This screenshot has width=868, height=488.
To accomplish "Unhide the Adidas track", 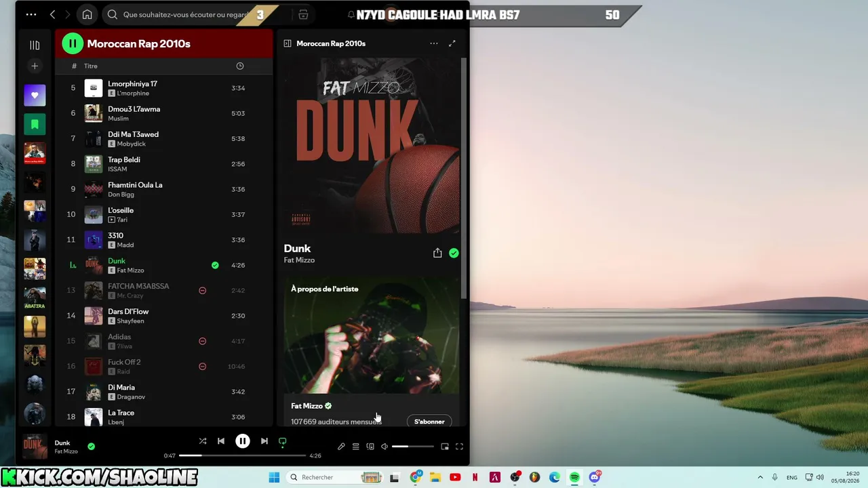I will point(202,341).
